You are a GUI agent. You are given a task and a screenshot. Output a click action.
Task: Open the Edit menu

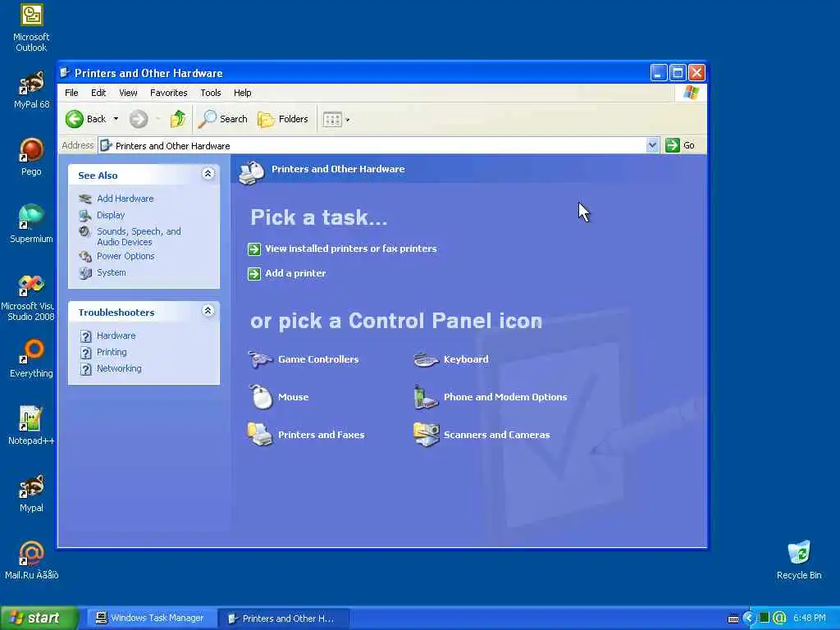click(x=98, y=93)
